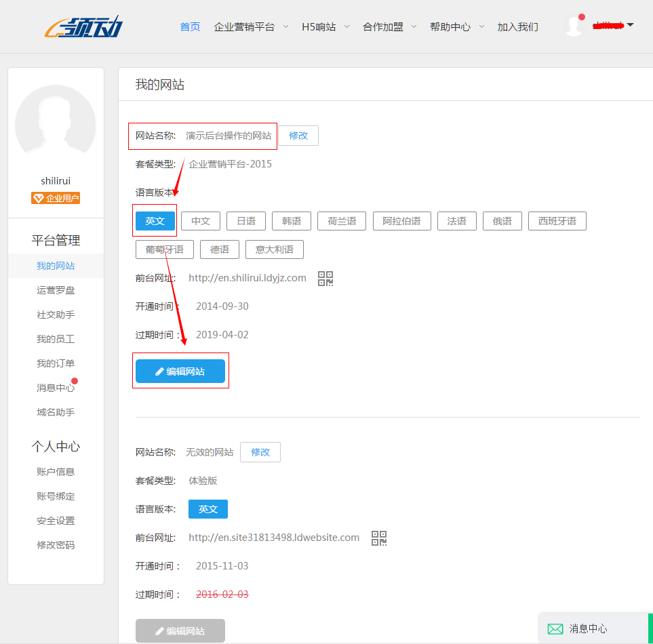This screenshot has width=653, height=644.
Task: Select the 德语 language version
Action: (x=219, y=249)
